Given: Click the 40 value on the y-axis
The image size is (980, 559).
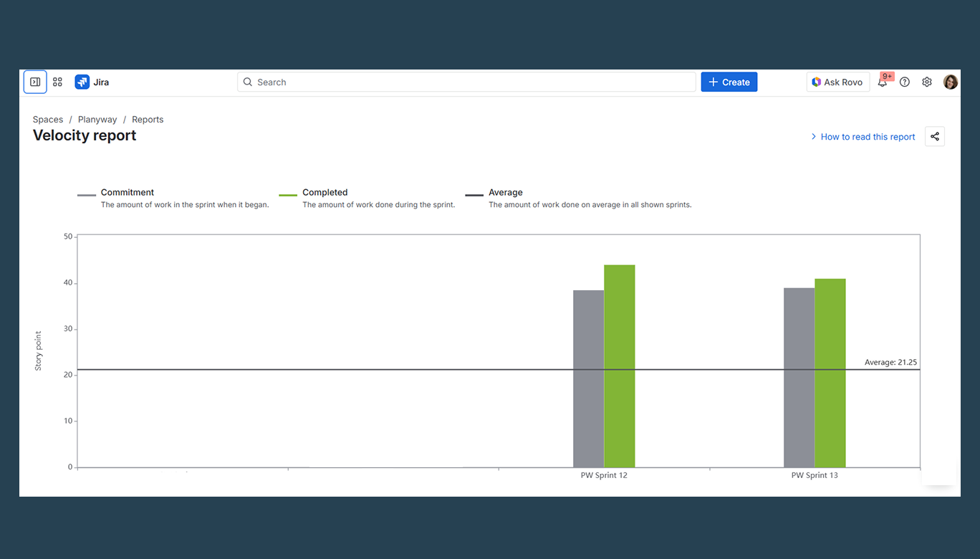Looking at the screenshot, I should (69, 283).
